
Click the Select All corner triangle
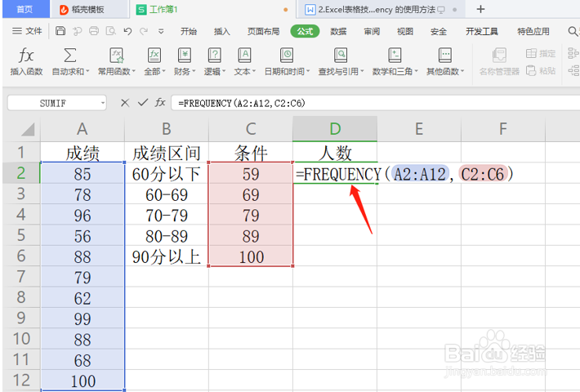point(28,129)
